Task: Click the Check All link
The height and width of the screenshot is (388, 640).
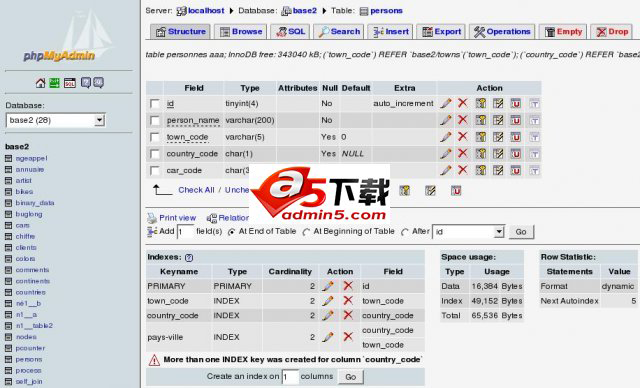Action: click(x=196, y=190)
